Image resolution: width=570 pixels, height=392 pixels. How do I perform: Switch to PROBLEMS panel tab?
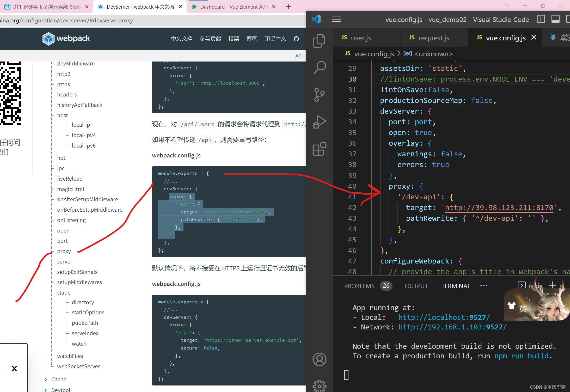coord(359,286)
